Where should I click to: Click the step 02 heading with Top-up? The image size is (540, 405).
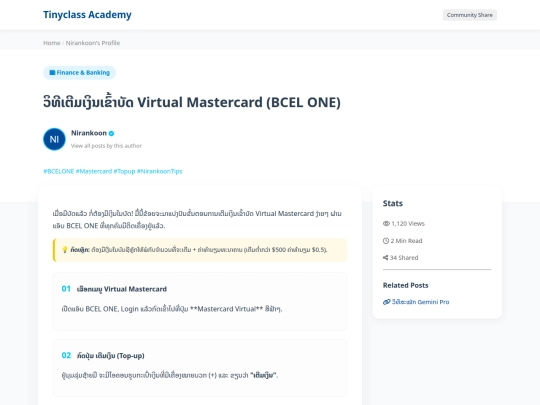point(111,355)
